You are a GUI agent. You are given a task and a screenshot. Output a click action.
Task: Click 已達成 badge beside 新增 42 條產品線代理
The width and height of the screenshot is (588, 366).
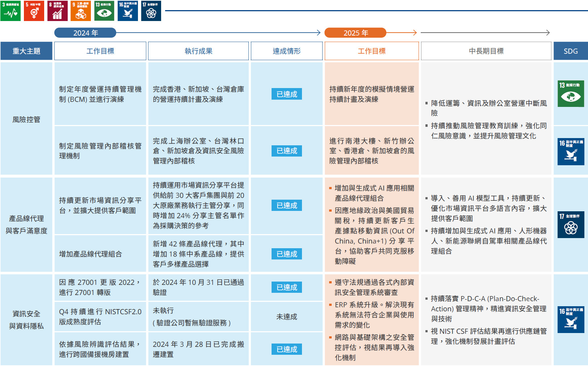[x=286, y=254]
